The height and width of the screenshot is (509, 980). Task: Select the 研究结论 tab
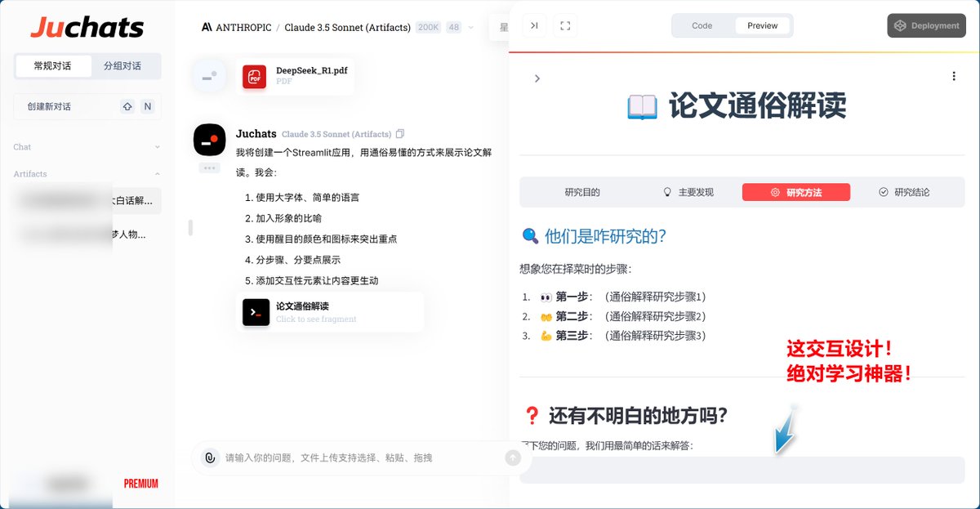(x=904, y=192)
